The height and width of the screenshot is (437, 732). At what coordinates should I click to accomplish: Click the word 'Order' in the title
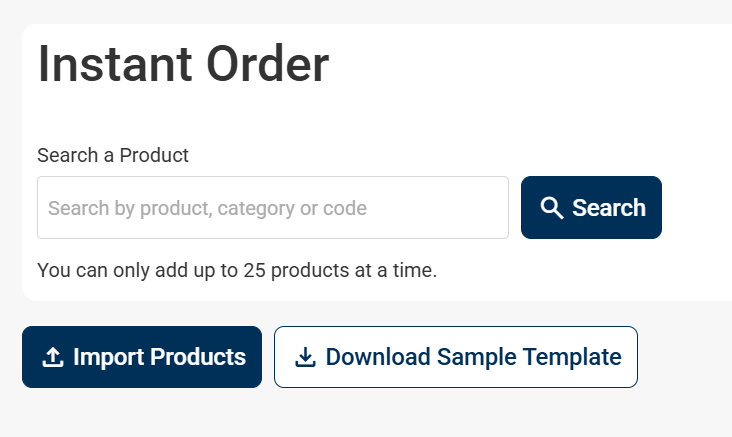pos(267,65)
